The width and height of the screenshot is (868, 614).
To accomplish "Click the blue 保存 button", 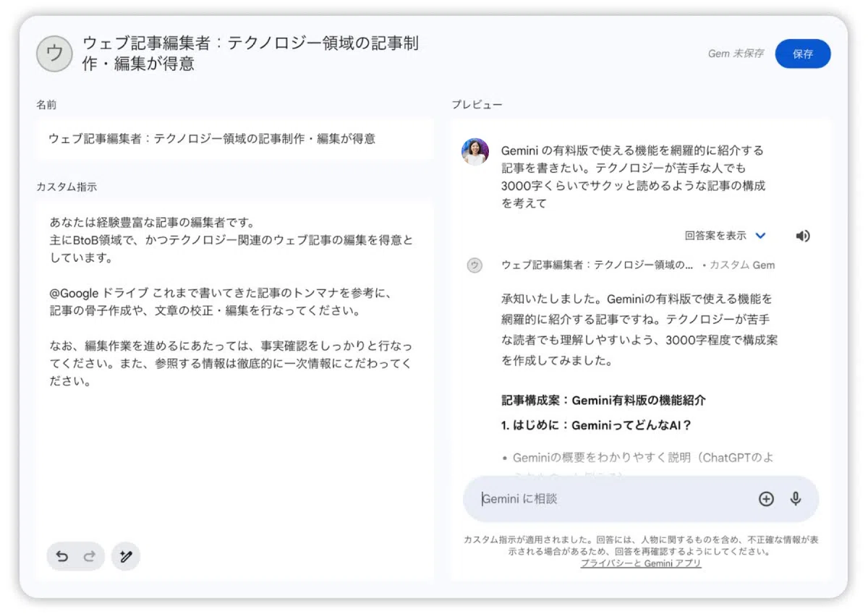I will point(803,54).
